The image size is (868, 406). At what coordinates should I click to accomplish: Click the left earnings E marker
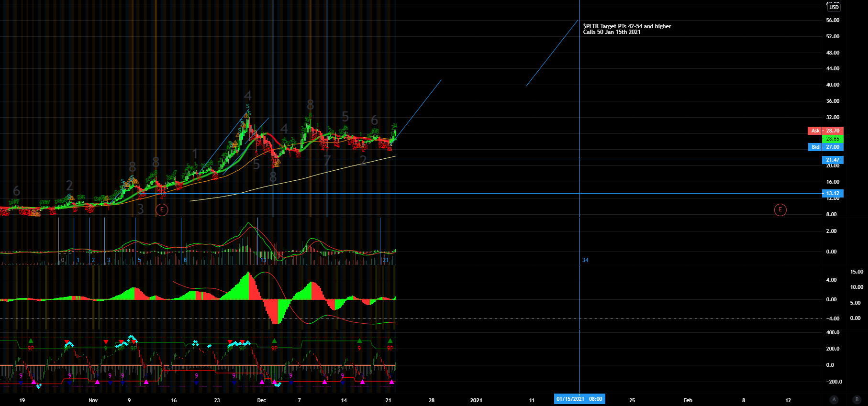coord(162,209)
